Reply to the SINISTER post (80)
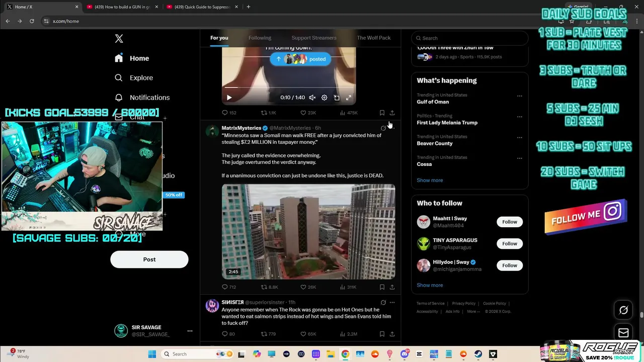 coord(228,334)
